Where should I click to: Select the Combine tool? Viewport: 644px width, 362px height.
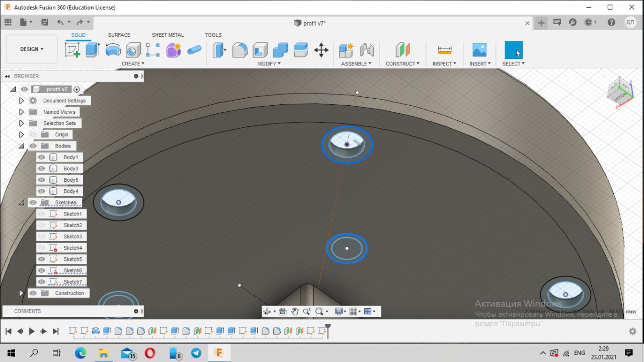(x=281, y=50)
